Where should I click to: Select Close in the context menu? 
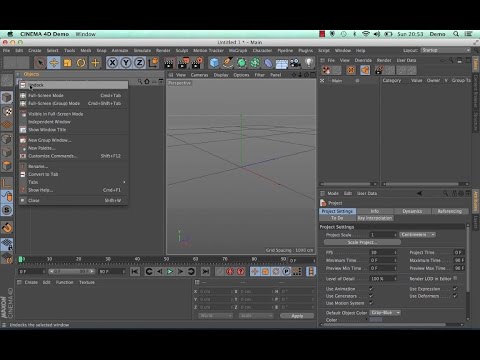click(73, 200)
